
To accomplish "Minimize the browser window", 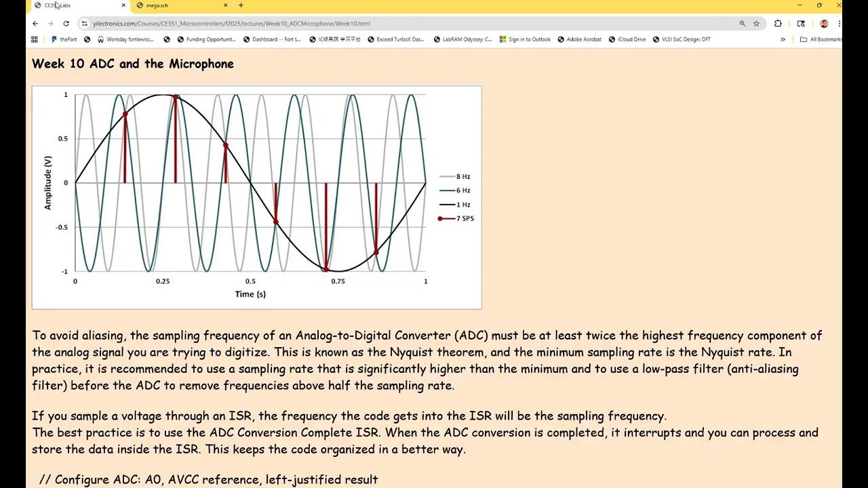I will pyautogui.click(x=800, y=5).
